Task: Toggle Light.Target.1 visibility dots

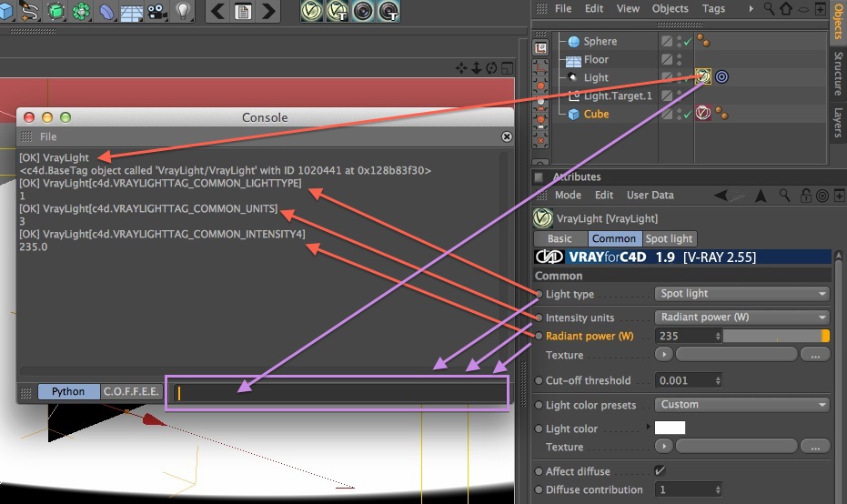Action: click(679, 96)
